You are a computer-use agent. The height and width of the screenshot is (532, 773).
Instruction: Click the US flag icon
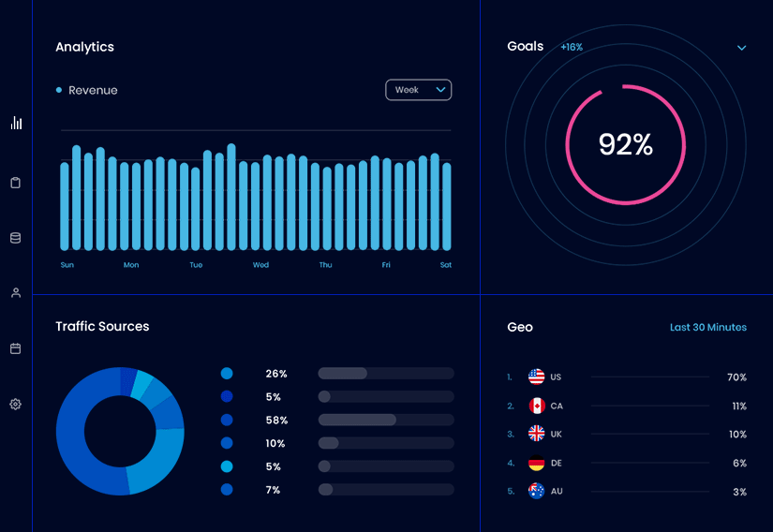tap(536, 377)
